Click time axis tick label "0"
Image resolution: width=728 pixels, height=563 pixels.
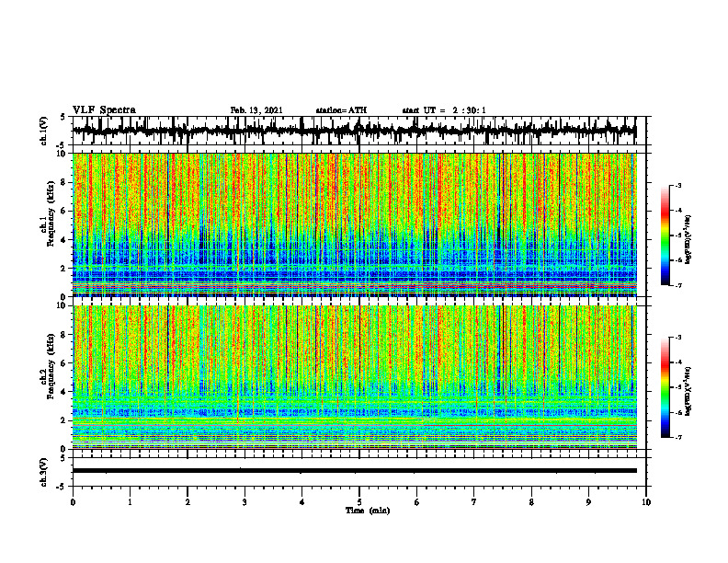(73, 502)
